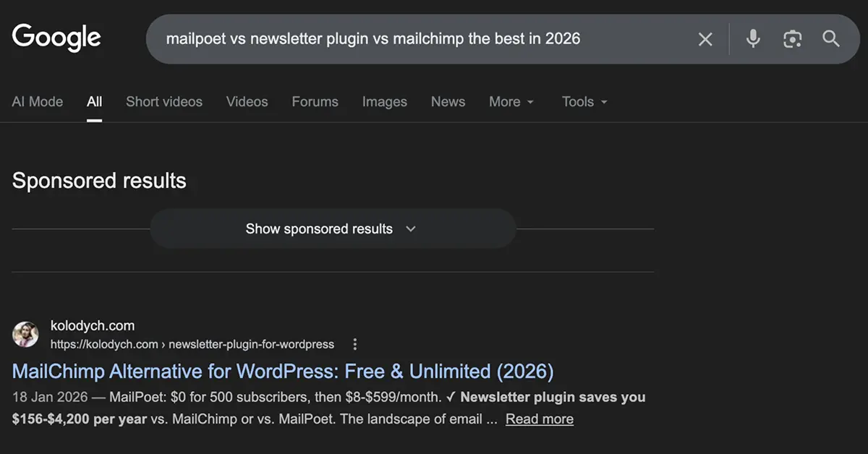Image resolution: width=868 pixels, height=454 pixels.
Task: Open the Short videos results tab
Action: (164, 102)
